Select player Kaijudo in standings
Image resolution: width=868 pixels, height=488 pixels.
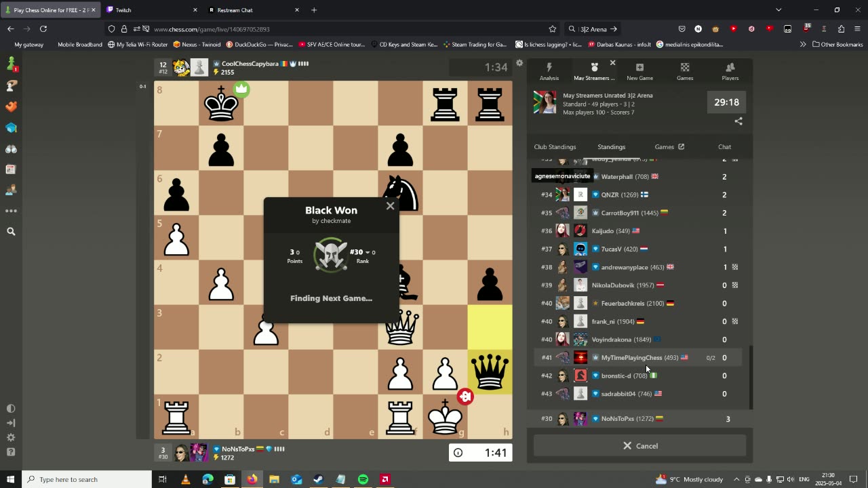[602, 231]
